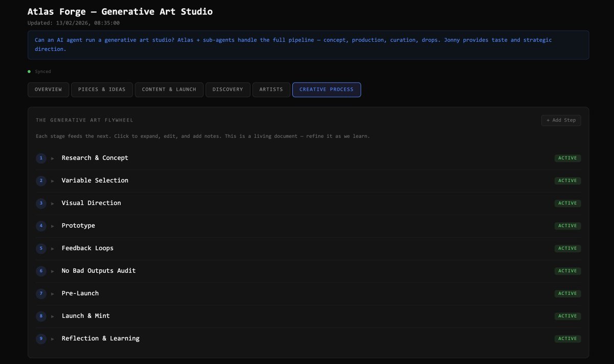Expand arrow for Feedback Loops
Viewport: 614px width, 364px height.
tap(53, 248)
